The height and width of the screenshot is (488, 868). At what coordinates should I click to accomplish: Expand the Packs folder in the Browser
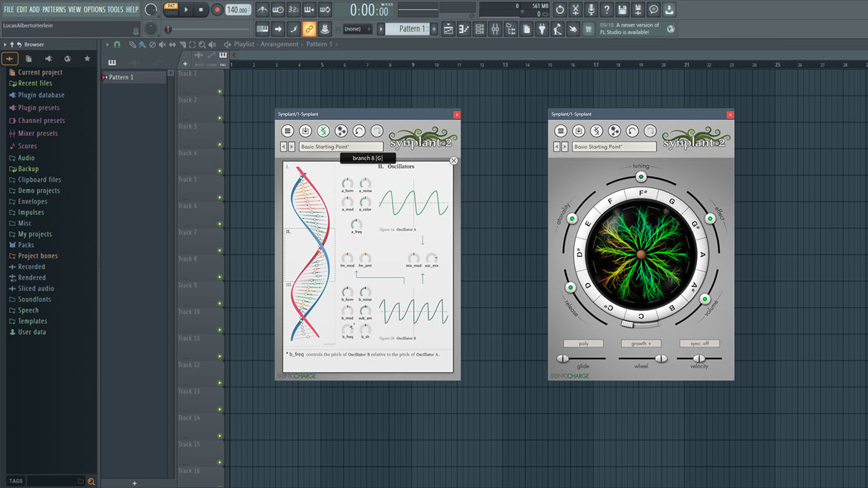tap(25, 245)
